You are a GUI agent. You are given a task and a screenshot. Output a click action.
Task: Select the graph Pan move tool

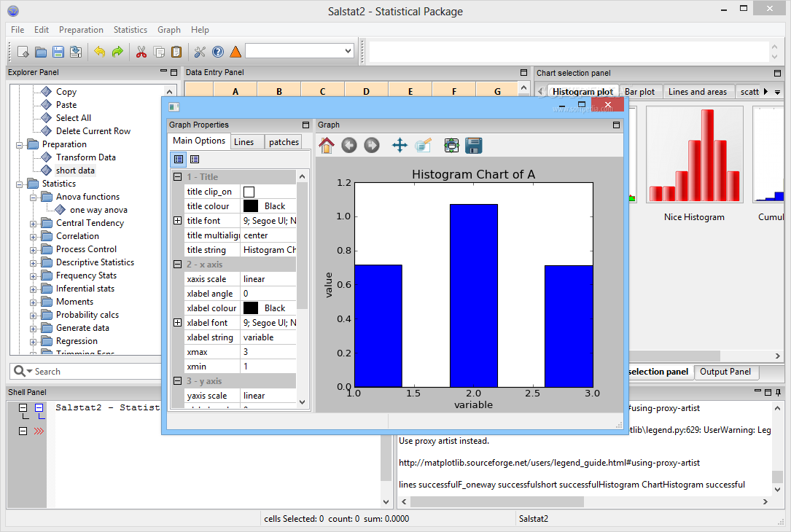(400, 146)
